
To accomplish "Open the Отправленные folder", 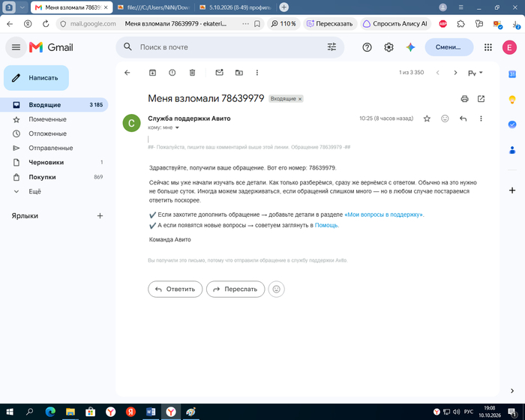I will click(50, 148).
